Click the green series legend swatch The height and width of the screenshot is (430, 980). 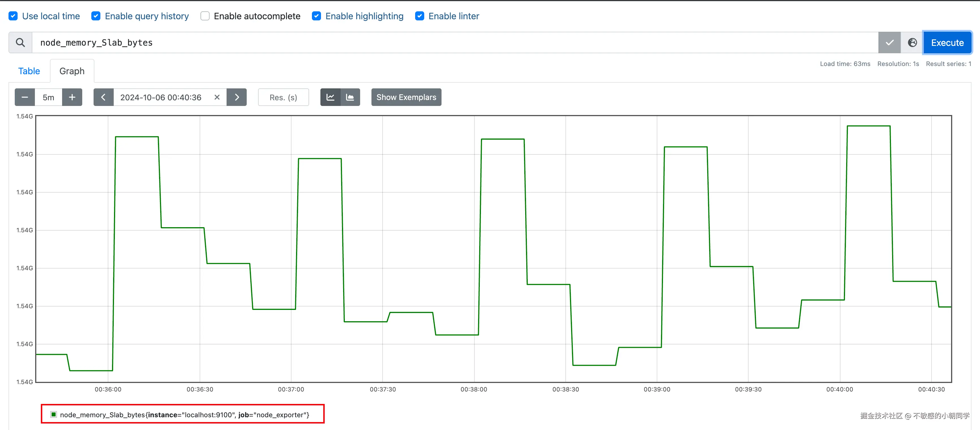(x=54, y=414)
